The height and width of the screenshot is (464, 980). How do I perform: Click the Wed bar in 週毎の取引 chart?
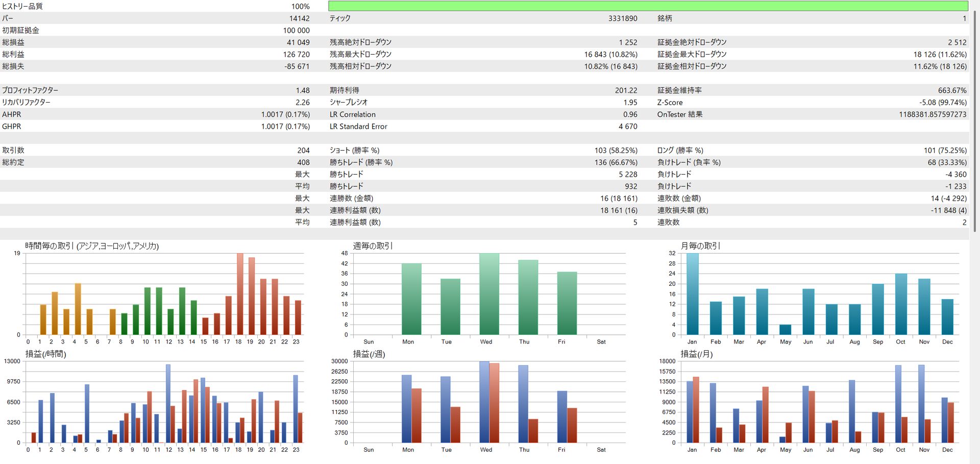(489, 294)
